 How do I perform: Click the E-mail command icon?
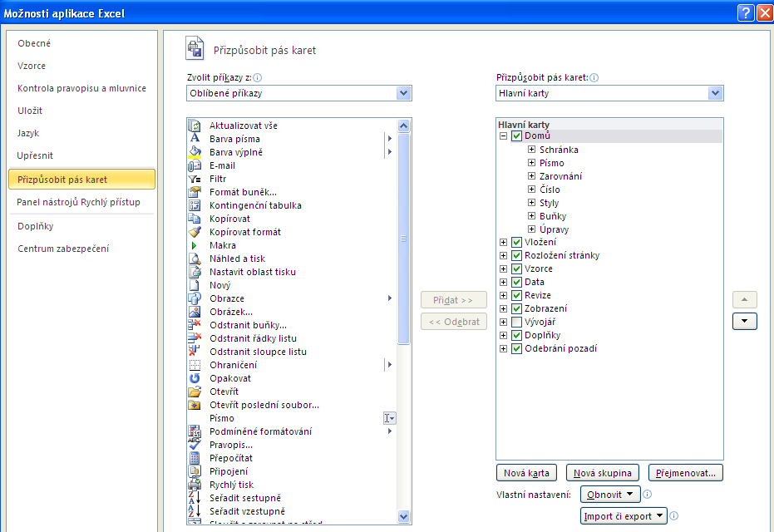click(195, 165)
